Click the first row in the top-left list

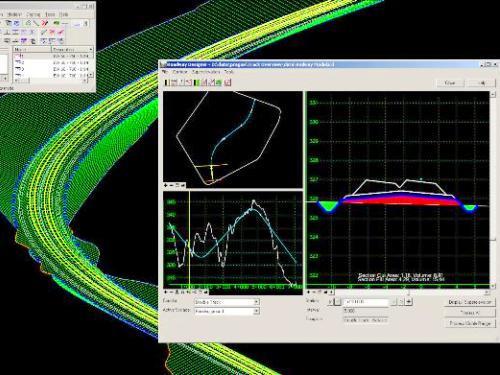coord(53,56)
